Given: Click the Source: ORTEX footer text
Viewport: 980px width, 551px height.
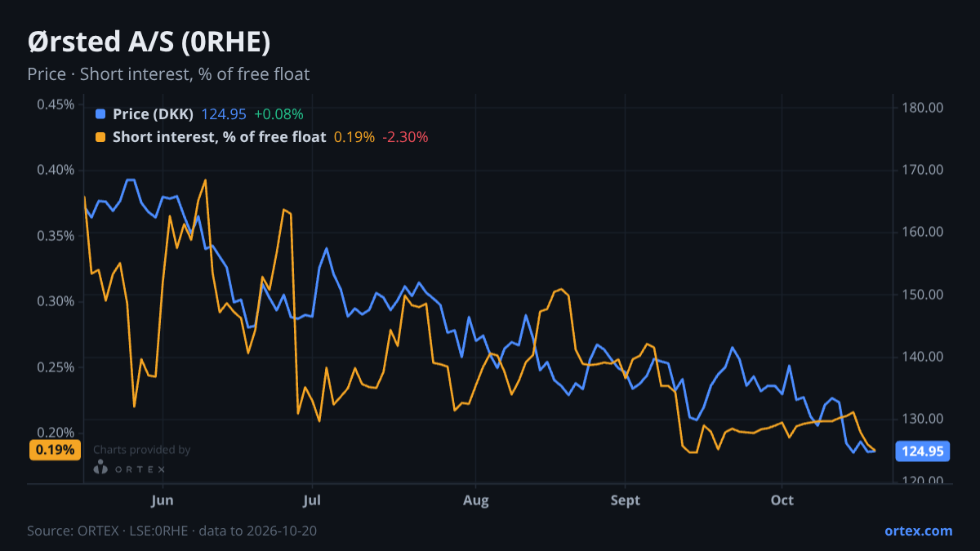Looking at the screenshot, I should point(171,531).
